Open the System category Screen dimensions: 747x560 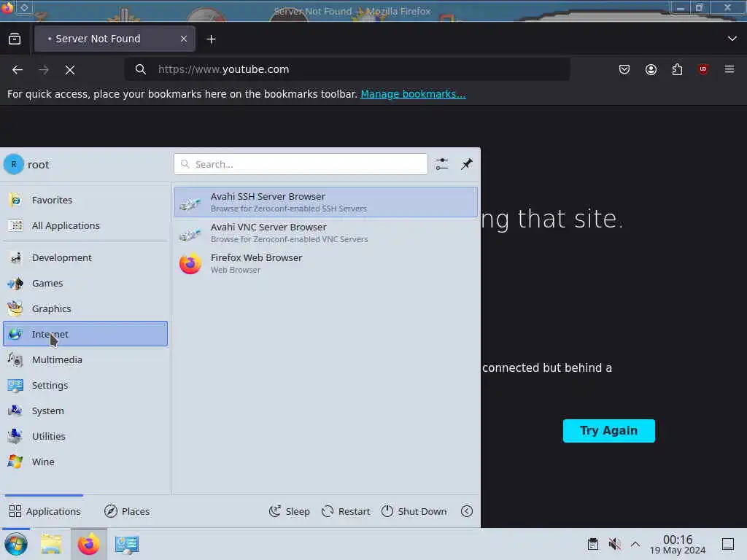(85, 411)
